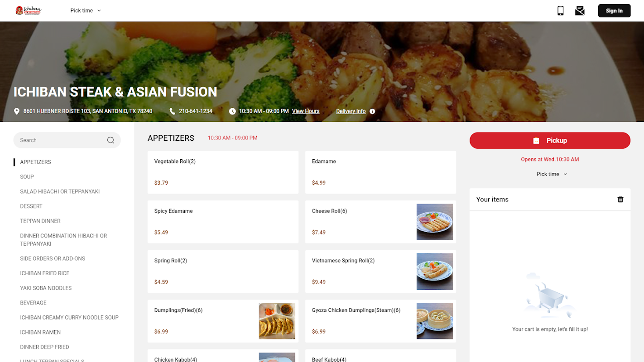
Task: Click the red Pickup button
Action: [550, 140]
